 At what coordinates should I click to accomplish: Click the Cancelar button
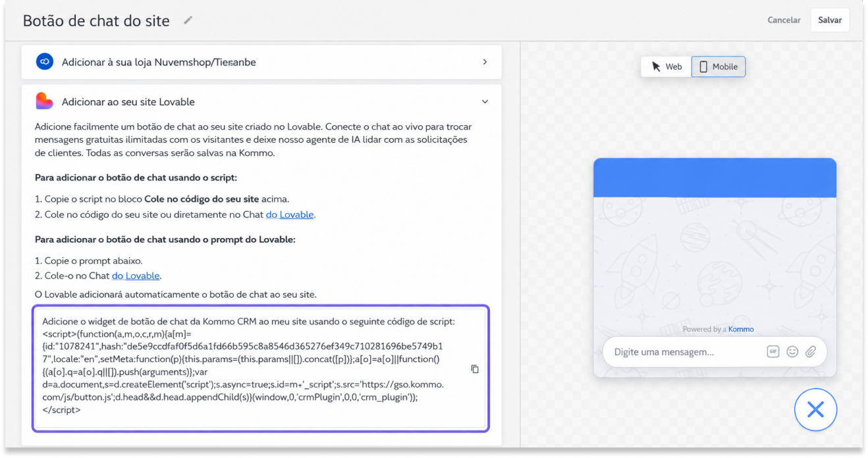(784, 20)
